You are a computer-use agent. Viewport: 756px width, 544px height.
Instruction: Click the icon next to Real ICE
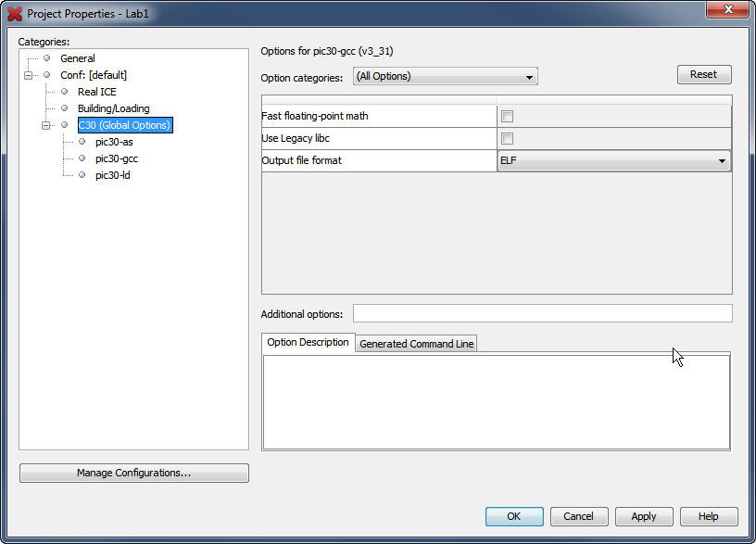(63, 92)
